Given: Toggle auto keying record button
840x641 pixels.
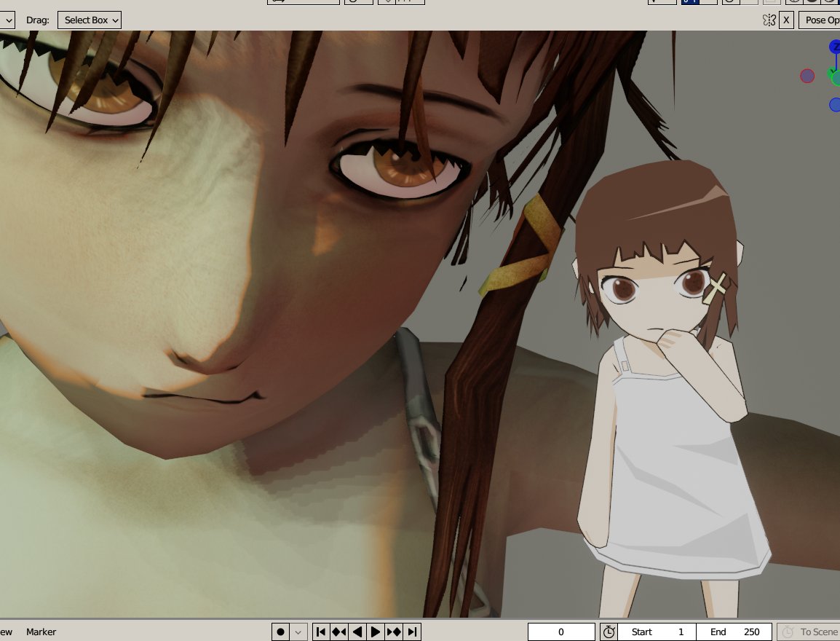Looking at the screenshot, I should tap(280, 632).
